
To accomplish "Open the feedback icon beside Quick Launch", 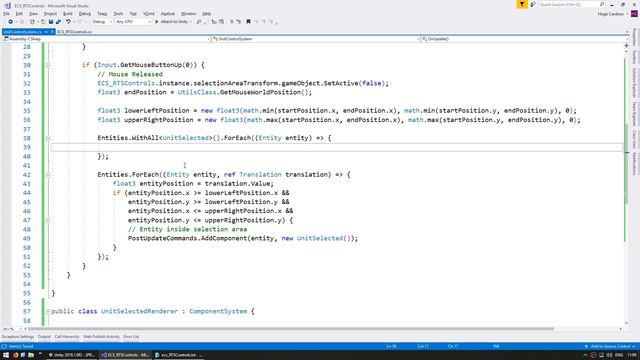I will (533, 4).
